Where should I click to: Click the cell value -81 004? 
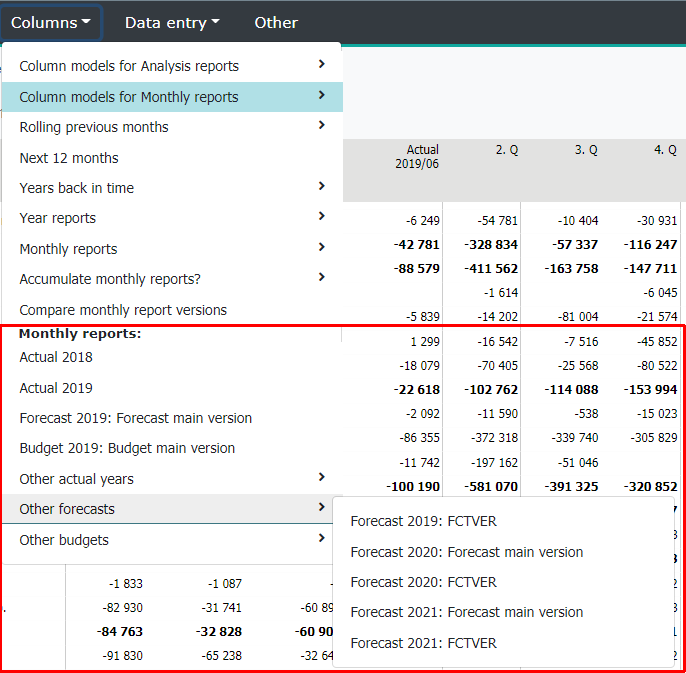point(578,316)
